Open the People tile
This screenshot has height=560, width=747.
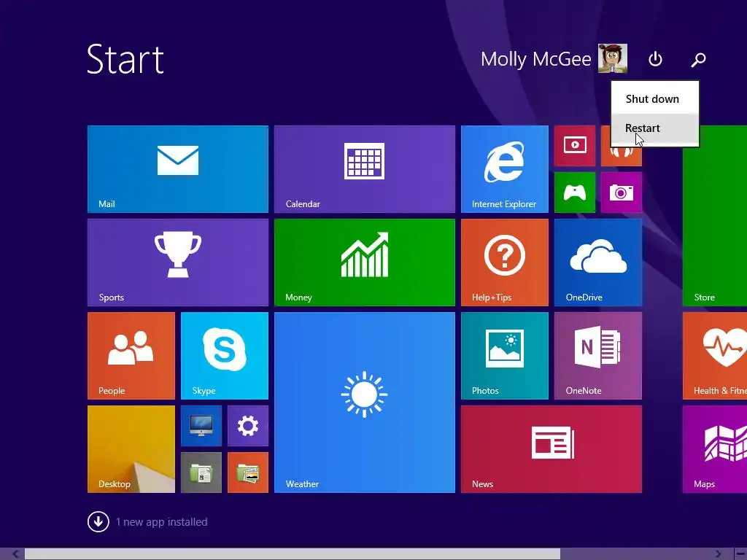point(131,356)
